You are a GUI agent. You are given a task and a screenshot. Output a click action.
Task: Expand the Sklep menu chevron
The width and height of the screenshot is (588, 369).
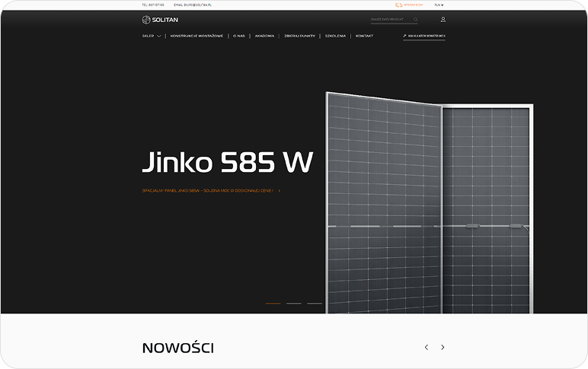pos(159,36)
